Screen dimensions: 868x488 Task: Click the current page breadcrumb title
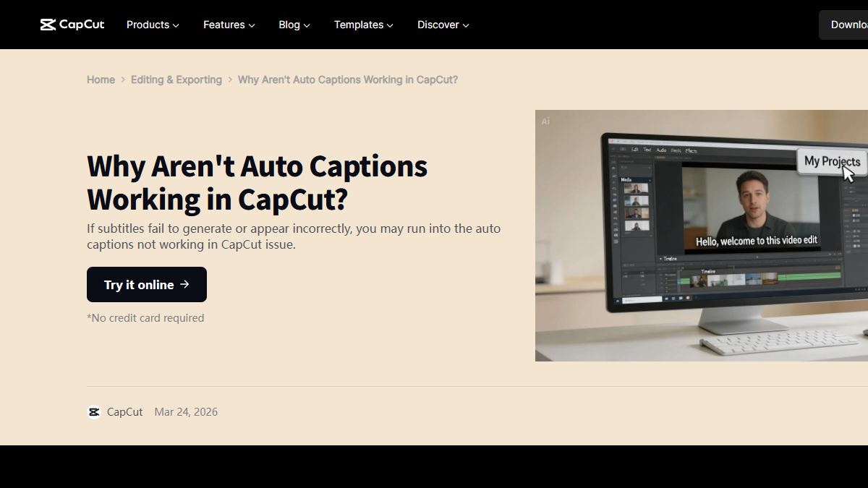[x=348, y=80]
